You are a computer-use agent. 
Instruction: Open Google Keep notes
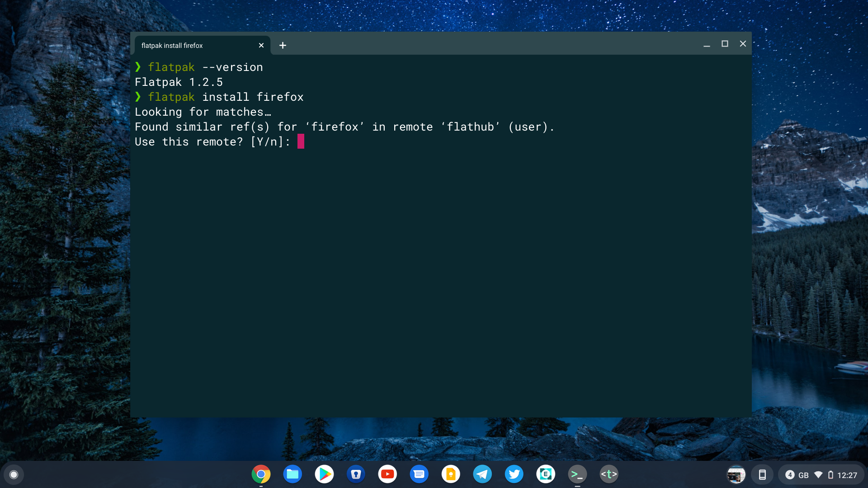coord(451,474)
